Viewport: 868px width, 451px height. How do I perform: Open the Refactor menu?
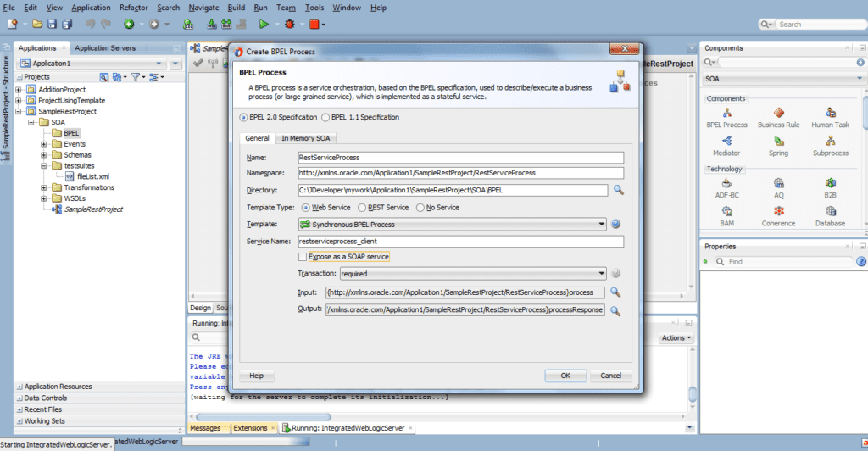pyautogui.click(x=133, y=8)
